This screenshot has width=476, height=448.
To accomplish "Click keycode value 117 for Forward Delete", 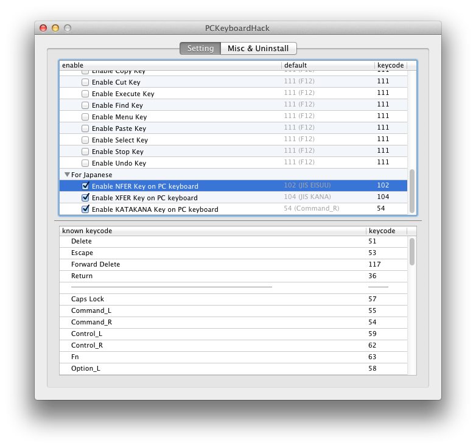I will [374, 264].
